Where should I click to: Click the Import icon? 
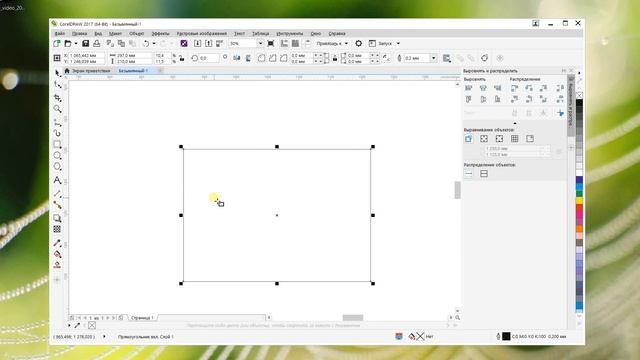click(198, 43)
